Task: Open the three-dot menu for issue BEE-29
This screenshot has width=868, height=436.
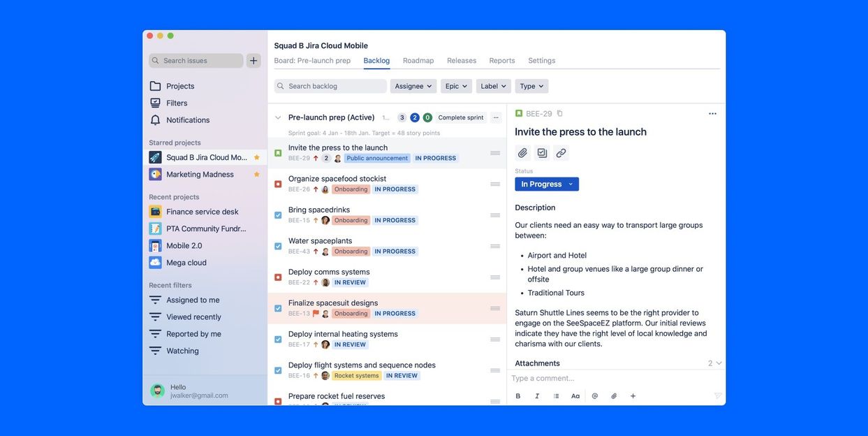Action: point(712,114)
